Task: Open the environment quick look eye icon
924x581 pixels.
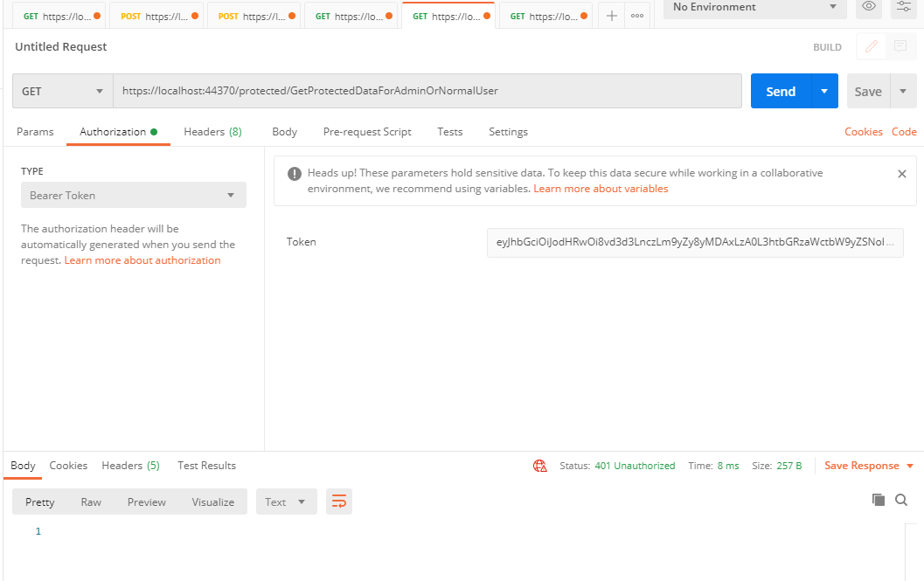Action: pos(868,7)
